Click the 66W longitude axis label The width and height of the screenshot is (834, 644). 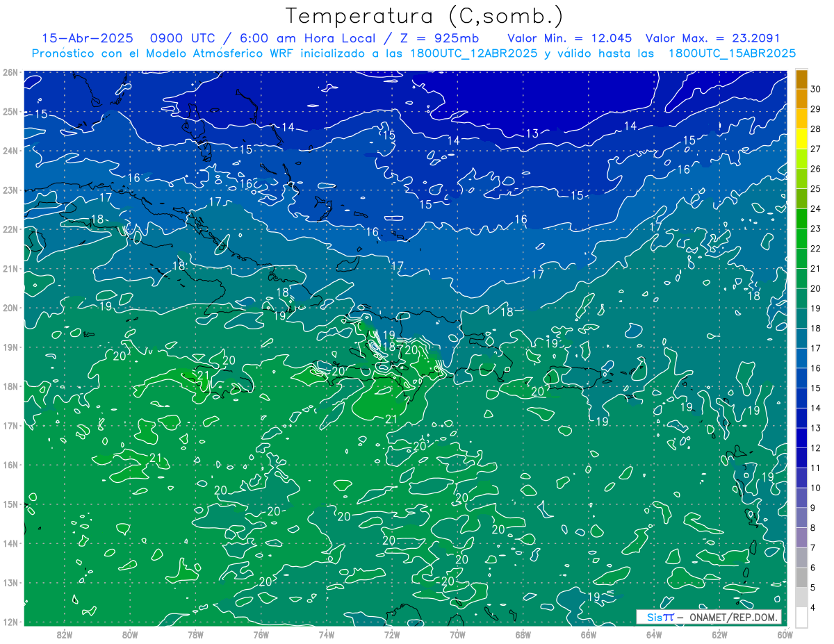coord(589,634)
